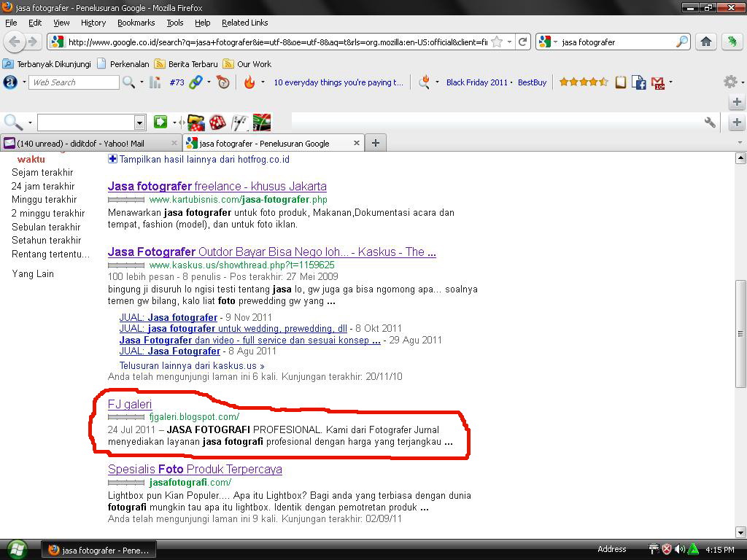Open Alexa toolbar gear settings
The width and height of the screenshot is (747, 560).
(x=730, y=82)
